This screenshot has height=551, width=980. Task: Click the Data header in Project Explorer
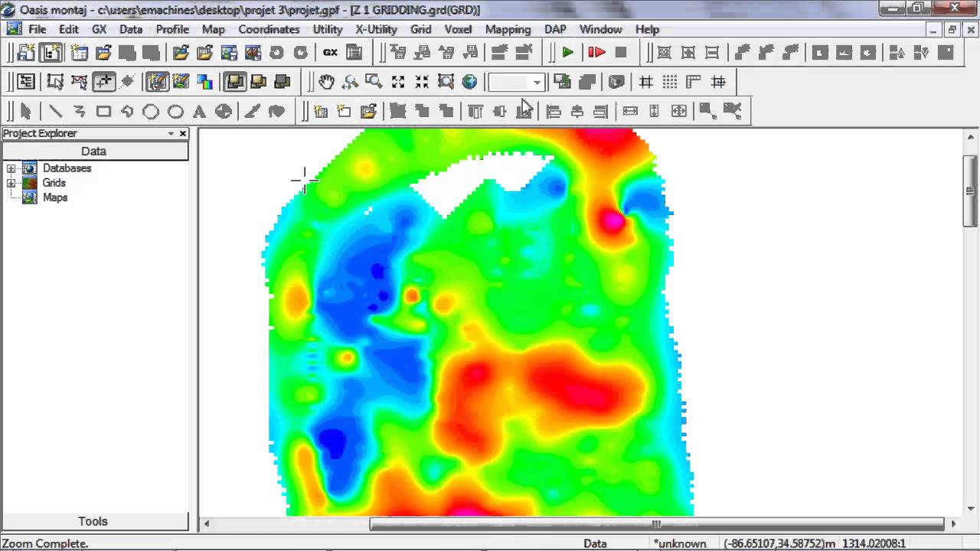[93, 152]
